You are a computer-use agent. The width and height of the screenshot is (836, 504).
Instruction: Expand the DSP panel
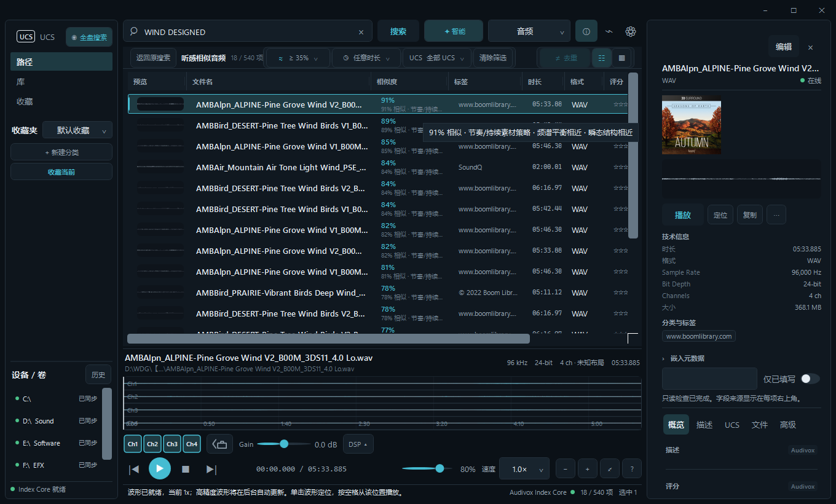[358, 444]
